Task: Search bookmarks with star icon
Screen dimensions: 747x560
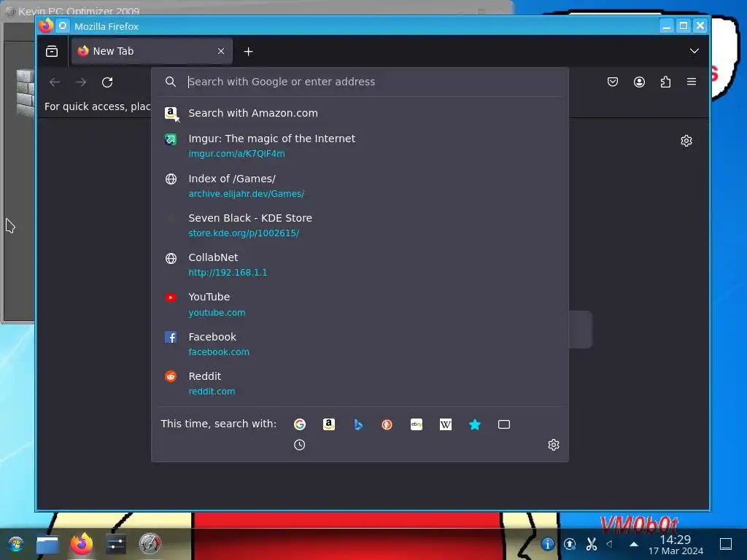Action: click(474, 424)
